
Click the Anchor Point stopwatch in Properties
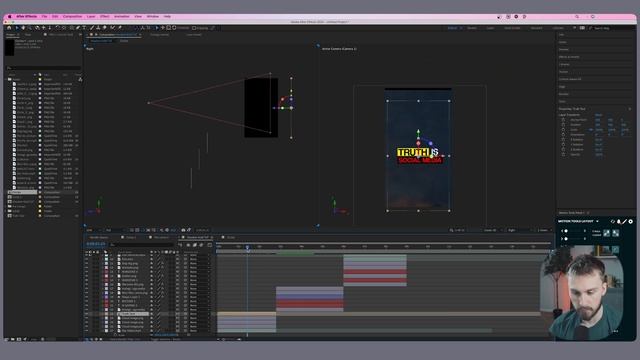click(563, 120)
